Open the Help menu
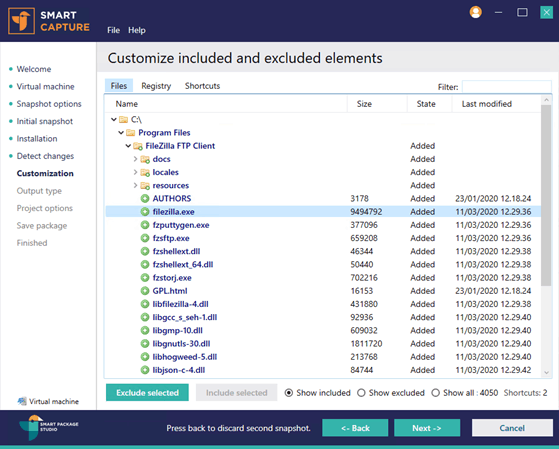Image resolution: width=559 pixels, height=449 pixels. (137, 30)
